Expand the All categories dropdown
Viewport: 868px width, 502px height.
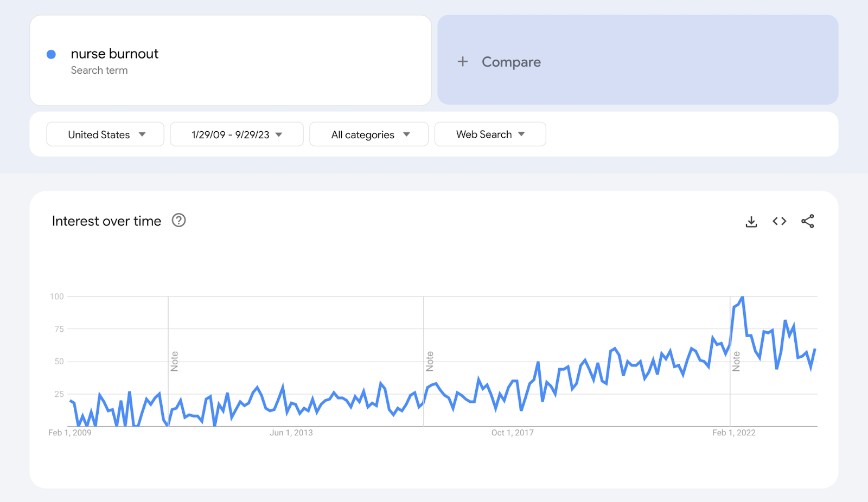coord(369,134)
